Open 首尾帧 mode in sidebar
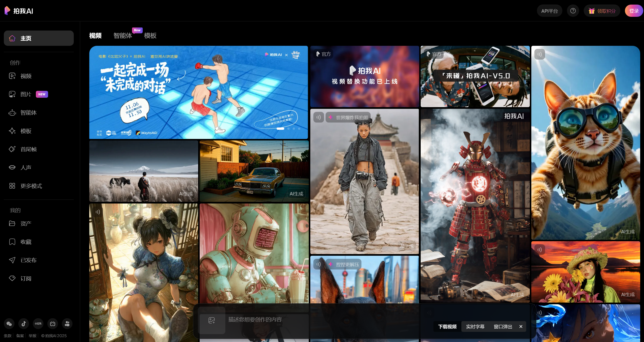644x342 pixels. click(x=28, y=149)
